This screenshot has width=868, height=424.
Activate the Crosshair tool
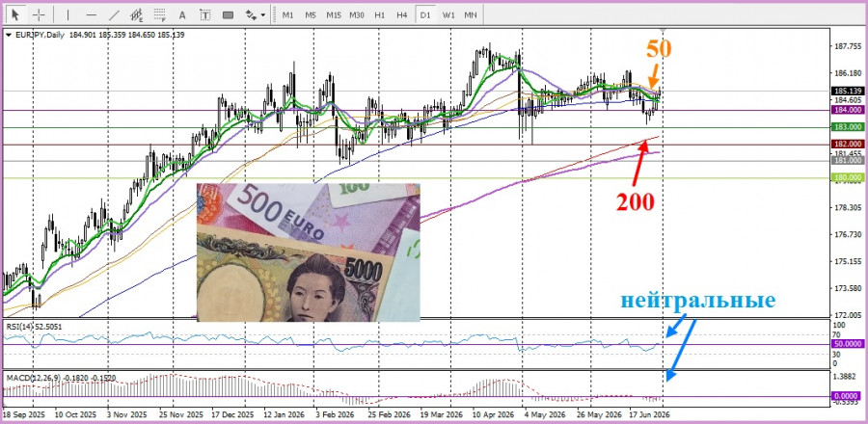(39, 14)
